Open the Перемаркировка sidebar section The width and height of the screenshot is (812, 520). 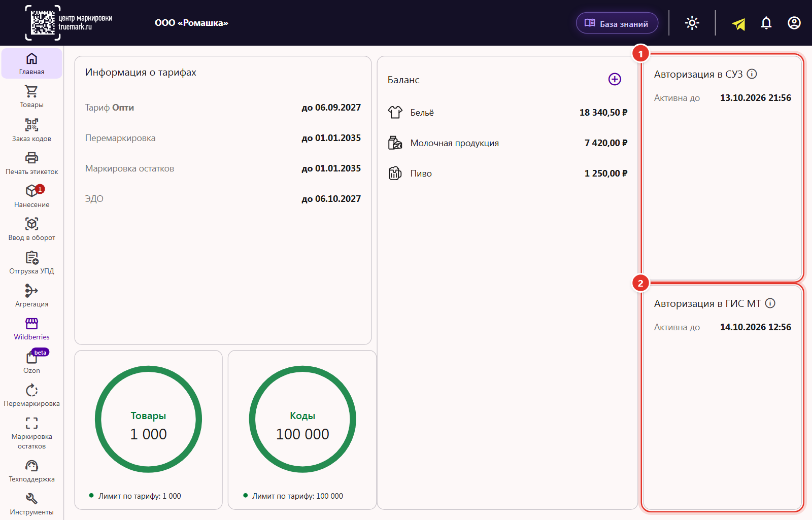pos(31,395)
